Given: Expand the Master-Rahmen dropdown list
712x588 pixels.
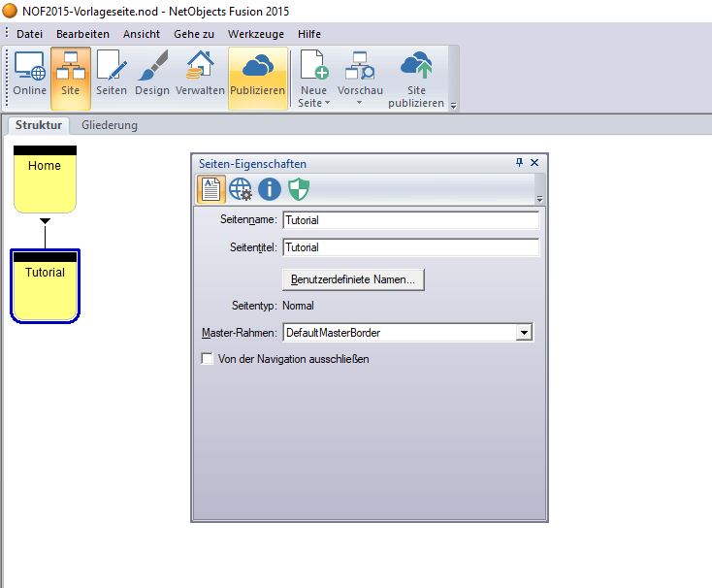Looking at the screenshot, I should coord(524,333).
